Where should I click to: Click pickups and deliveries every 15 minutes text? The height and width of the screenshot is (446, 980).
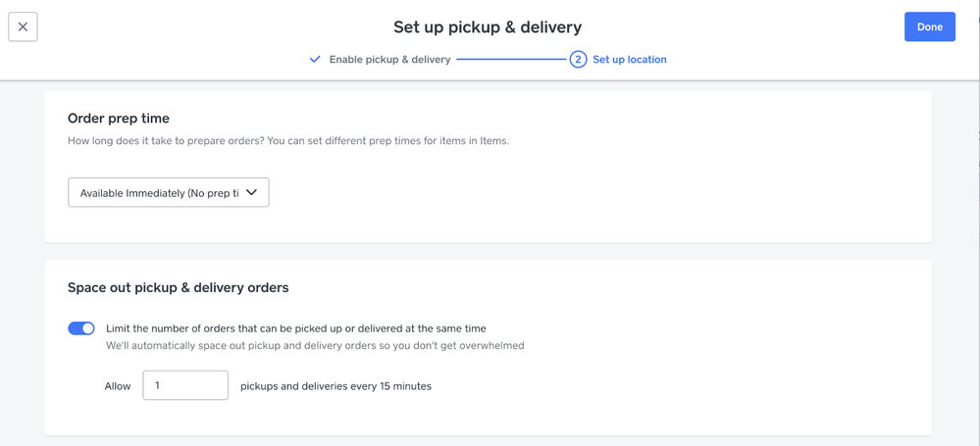tap(335, 386)
